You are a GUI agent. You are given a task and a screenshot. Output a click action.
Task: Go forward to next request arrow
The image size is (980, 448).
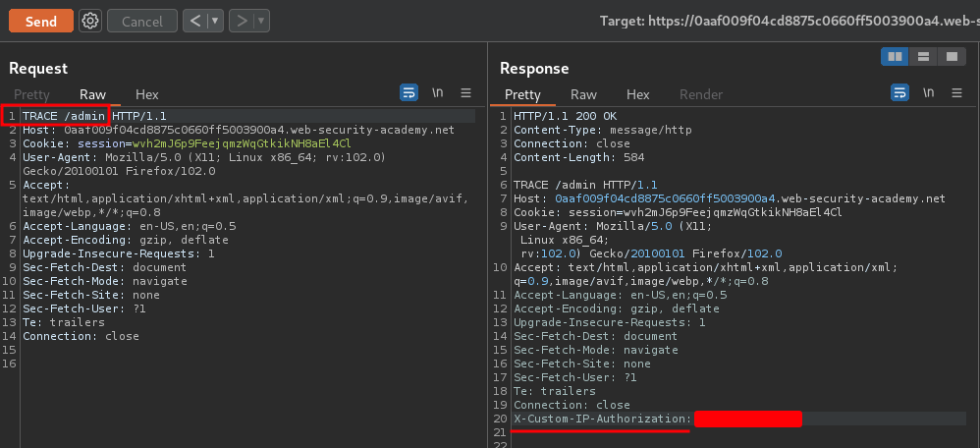click(x=242, y=22)
